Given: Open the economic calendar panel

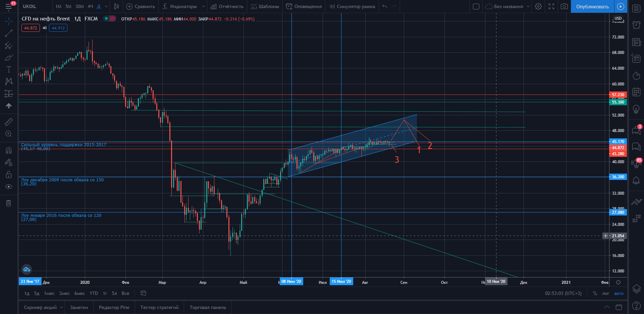Looking at the screenshot, I should click(x=636, y=92).
